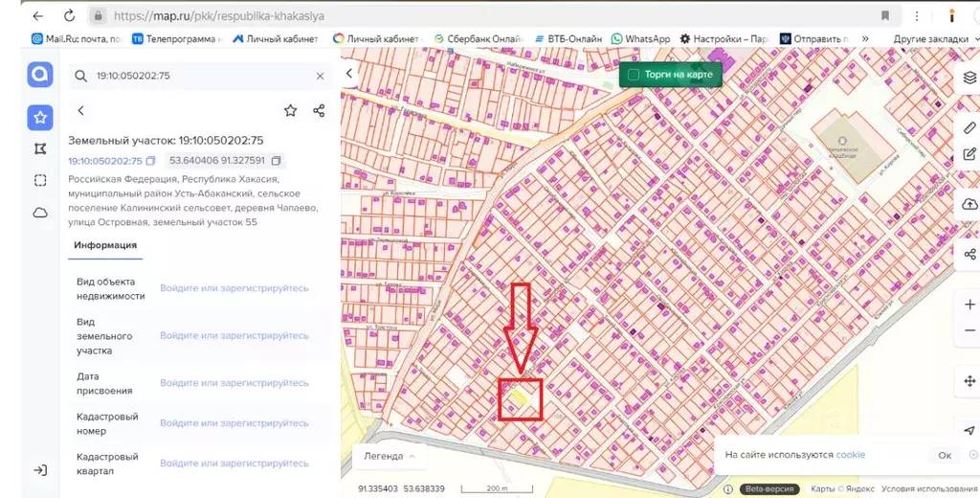Viewport: 980px width, 498px height.
Task: Click the blue cadastral number link
Action: [x=104, y=161]
